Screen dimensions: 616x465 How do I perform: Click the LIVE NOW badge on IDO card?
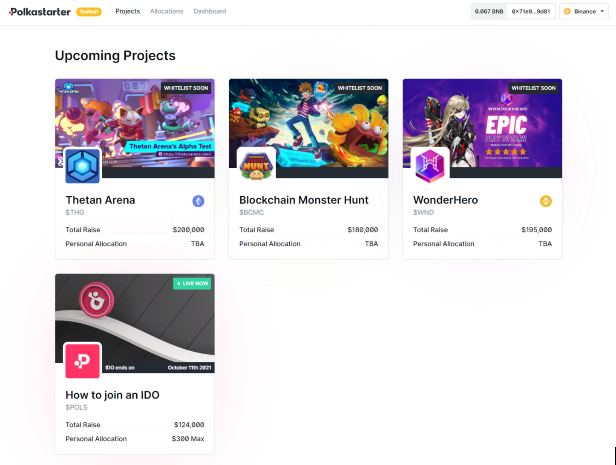click(192, 284)
